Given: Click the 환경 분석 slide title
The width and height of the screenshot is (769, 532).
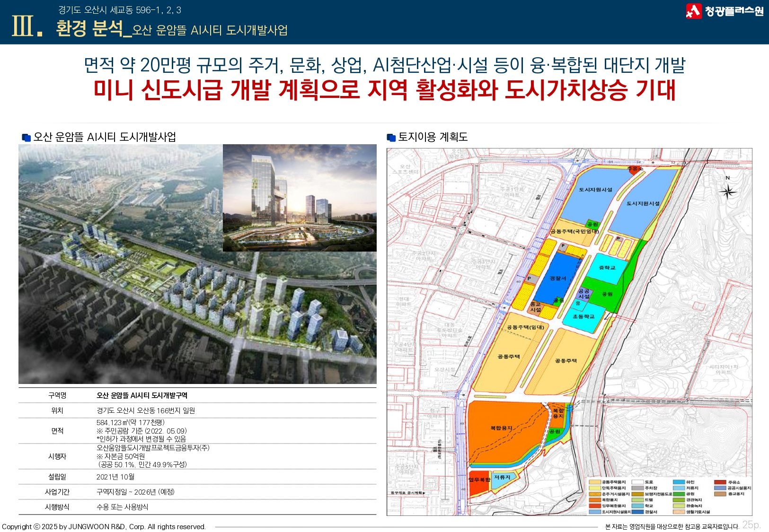Looking at the screenshot, I should (89, 28).
